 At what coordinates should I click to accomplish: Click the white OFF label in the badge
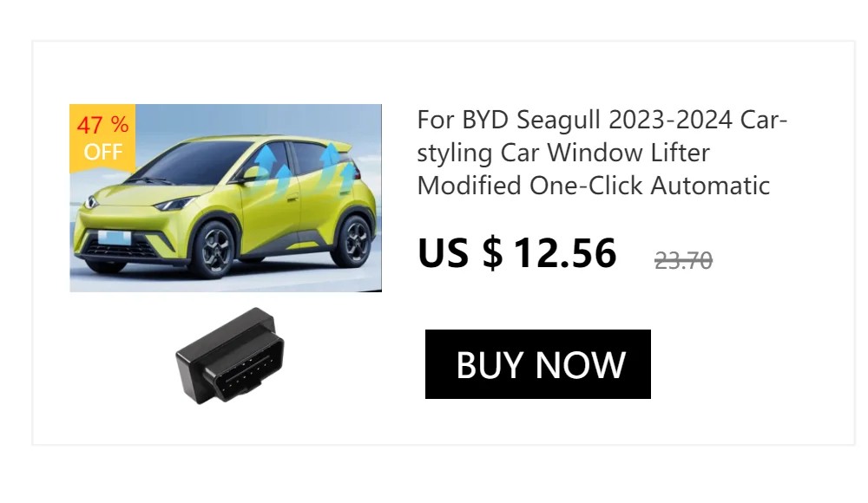click(103, 152)
